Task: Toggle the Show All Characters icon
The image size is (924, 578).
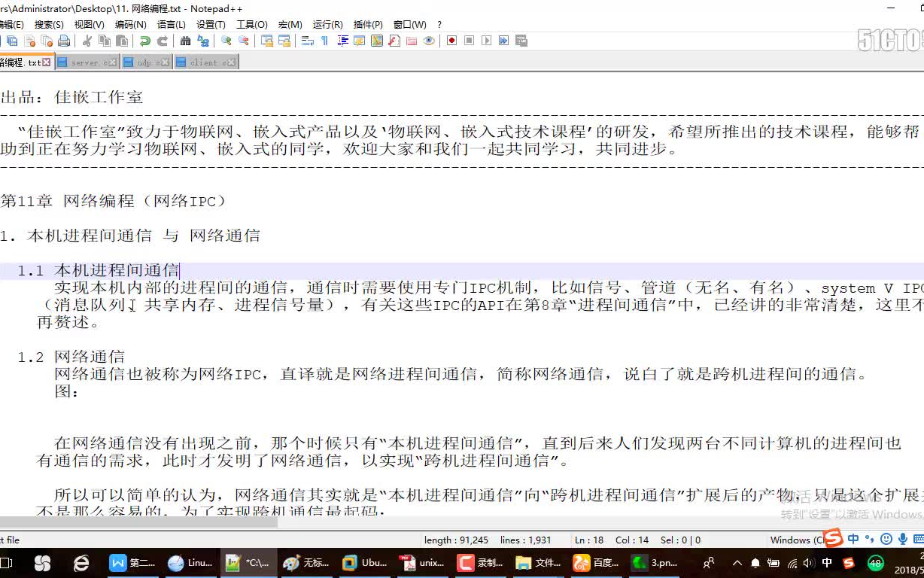Action: tap(324, 41)
